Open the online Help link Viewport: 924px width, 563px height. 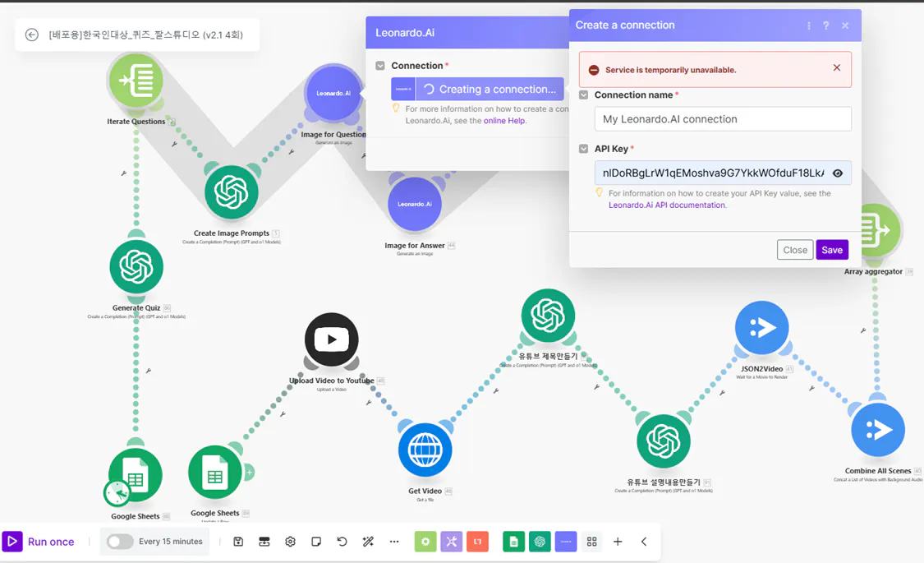(504, 121)
